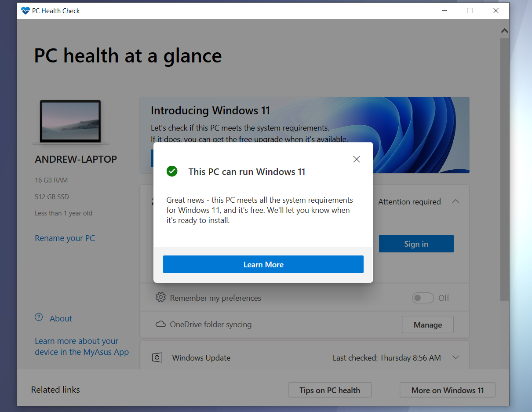Toggle Remember my preferences switch
This screenshot has height=412, width=532.
[423, 298]
